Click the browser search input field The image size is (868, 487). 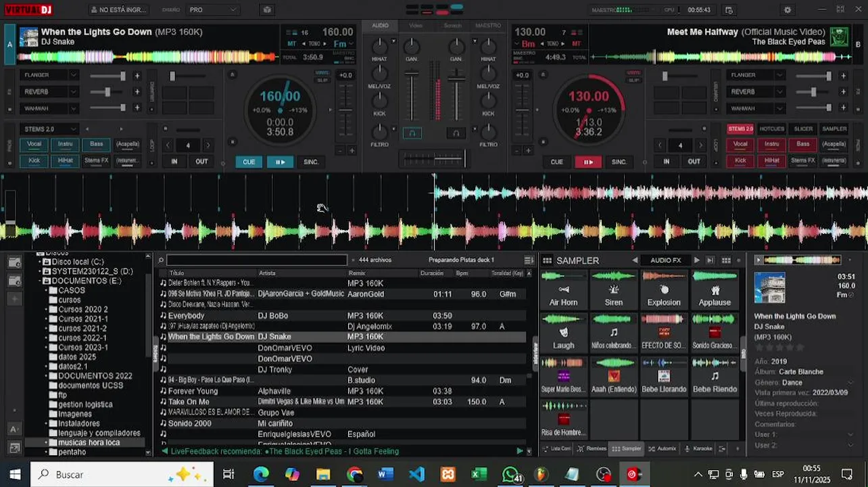coord(256,260)
